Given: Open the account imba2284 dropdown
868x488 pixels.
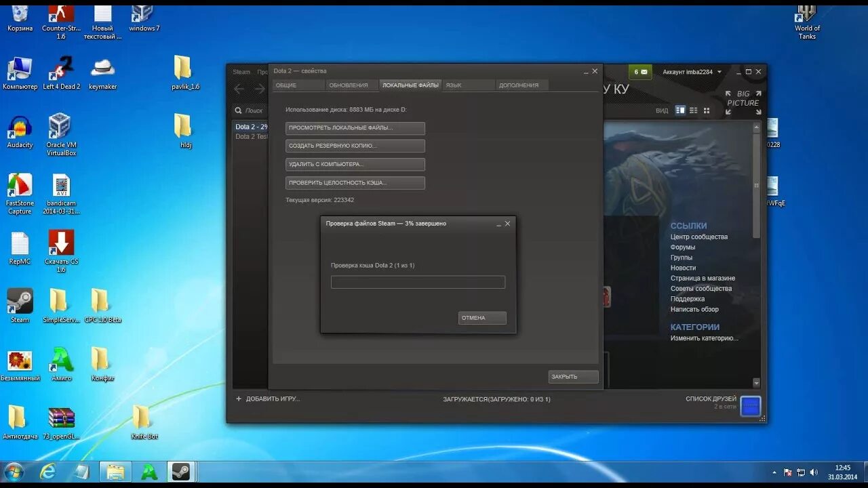Looking at the screenshot, I should [x=692, y=72].
